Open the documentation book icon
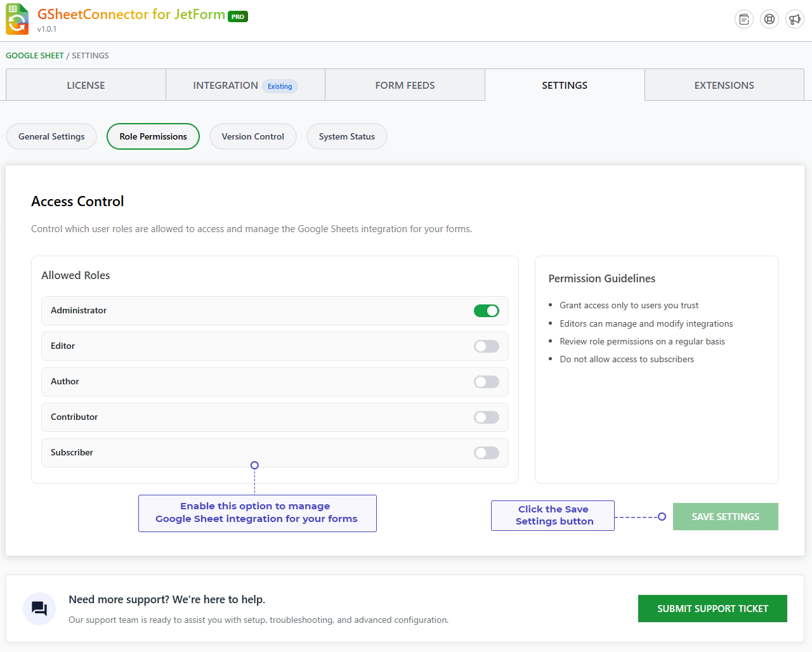812x652 pixels. (x=744, y=19)
